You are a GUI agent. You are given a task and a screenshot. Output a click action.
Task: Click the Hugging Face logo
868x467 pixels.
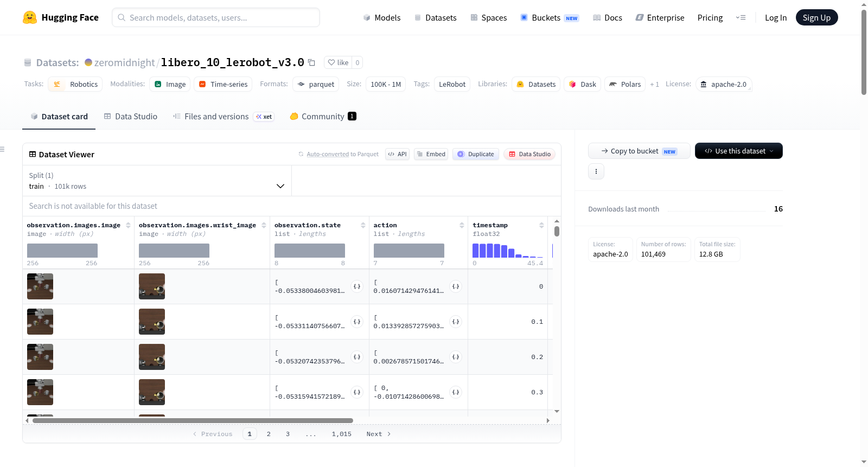coord(60,17)
